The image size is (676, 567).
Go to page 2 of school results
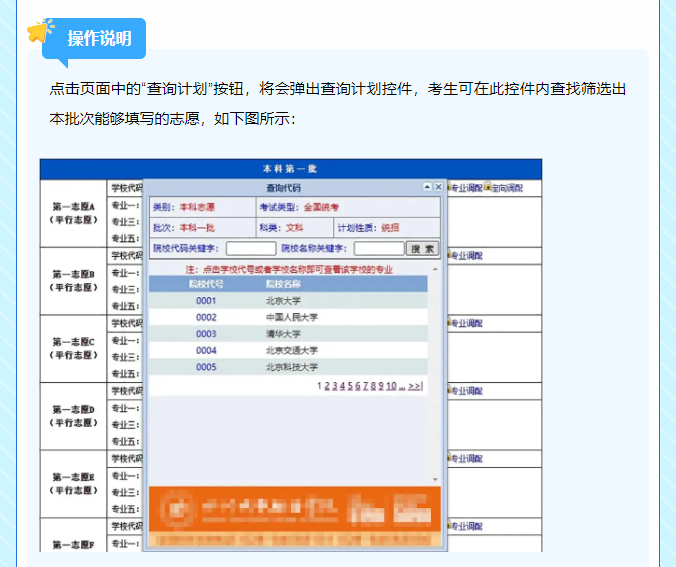coord(327,386)
